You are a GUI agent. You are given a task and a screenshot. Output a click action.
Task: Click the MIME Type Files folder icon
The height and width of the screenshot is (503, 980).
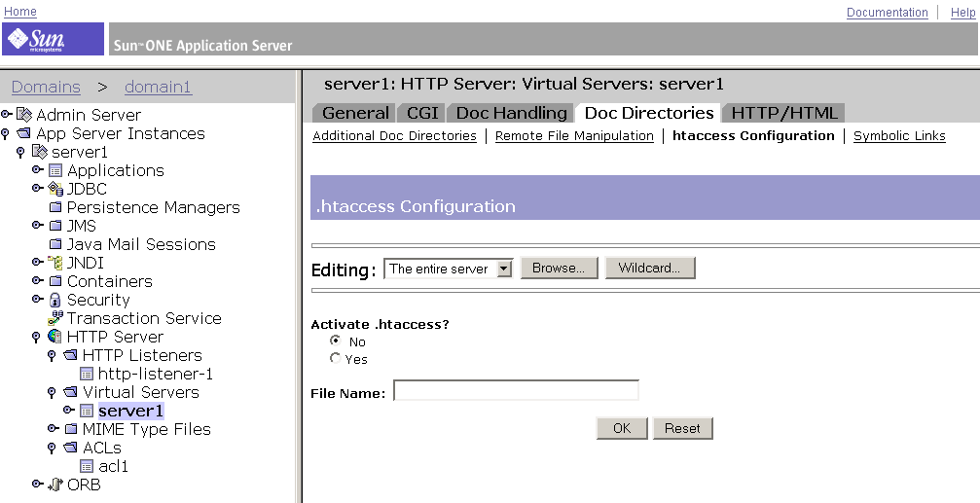[71, 429]
